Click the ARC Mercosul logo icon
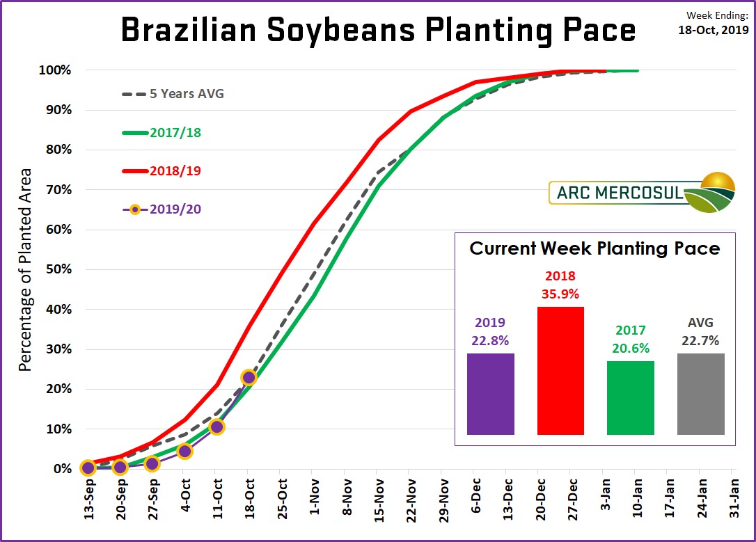The height and width of the screenshot is (542, 756). [x=711, y=192]
